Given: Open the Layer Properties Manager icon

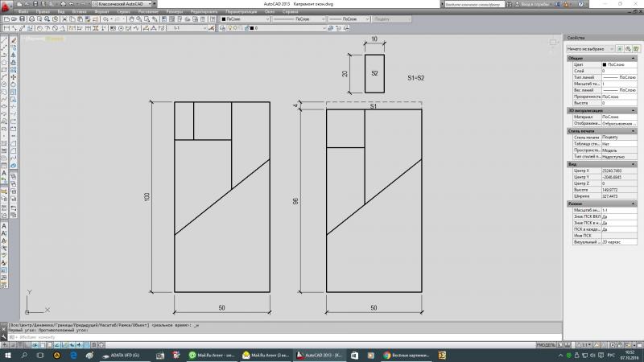Looking at the screenshot, I should pos(222,28).
